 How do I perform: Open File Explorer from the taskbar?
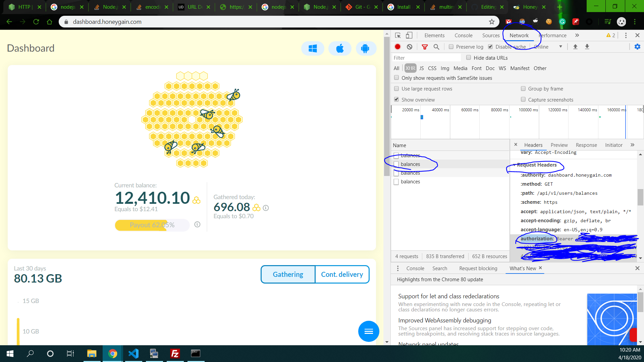(92, 353)
